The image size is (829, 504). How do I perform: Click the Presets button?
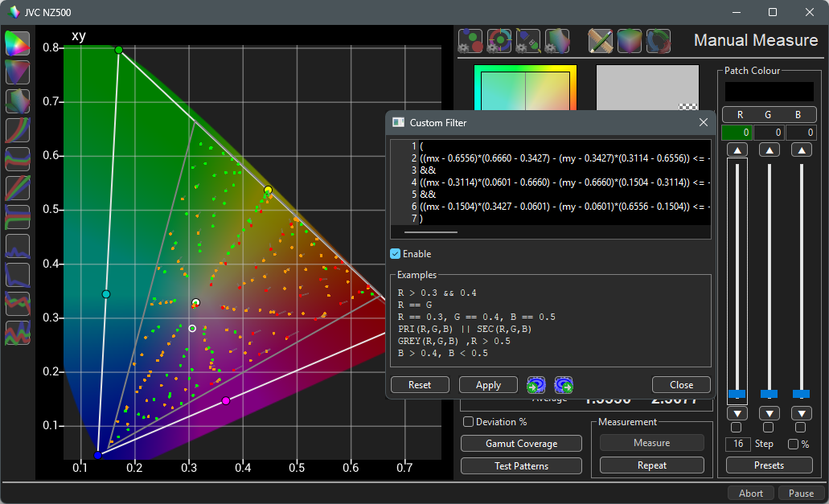[769, 465]
